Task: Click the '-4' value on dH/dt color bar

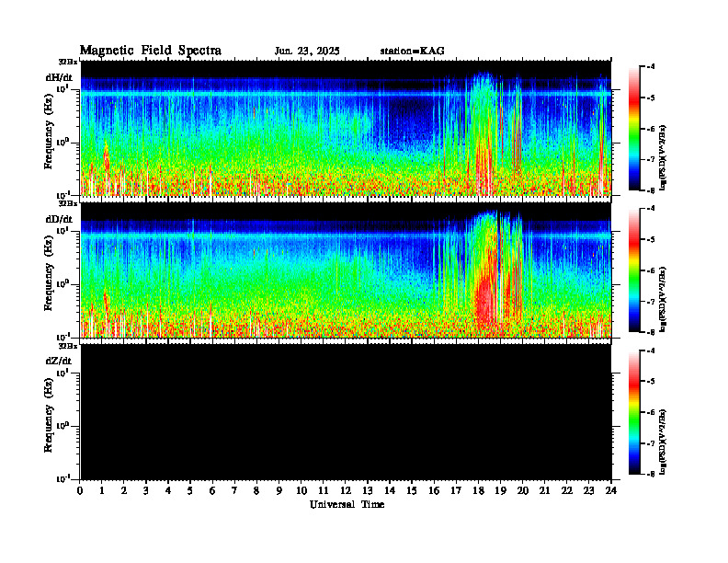Action: pyautogui.click(x=652, y=66)
